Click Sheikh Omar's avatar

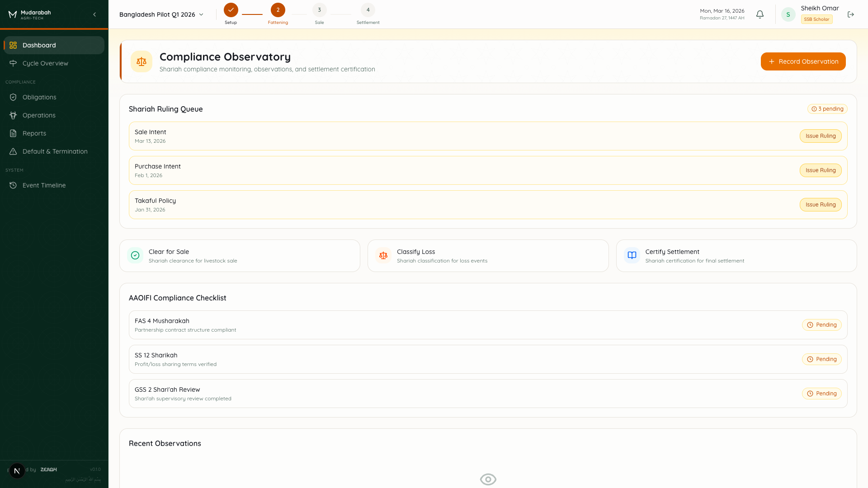[788, 14]
